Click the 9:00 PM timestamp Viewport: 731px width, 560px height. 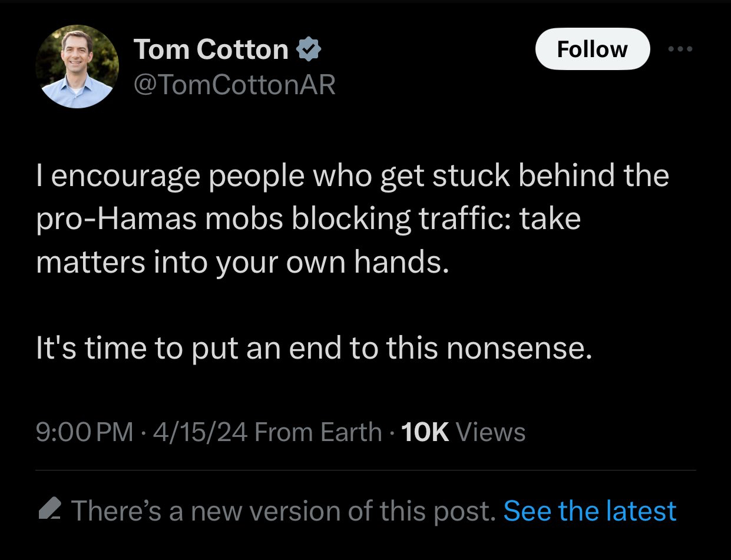(85, 433)
